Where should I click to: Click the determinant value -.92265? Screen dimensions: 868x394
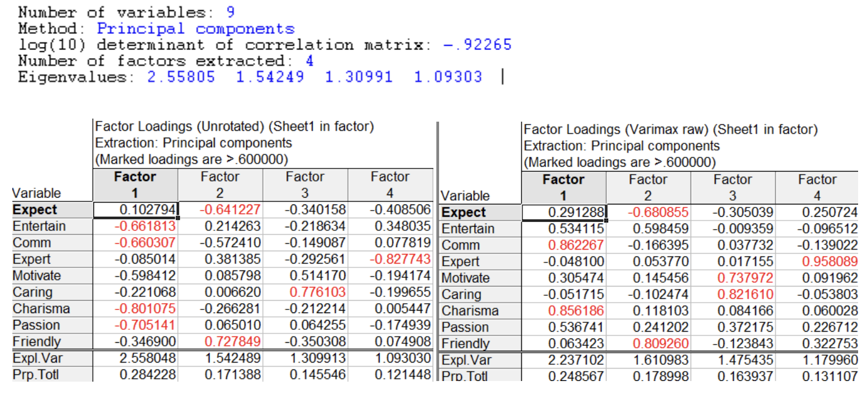tap(477, 44)
